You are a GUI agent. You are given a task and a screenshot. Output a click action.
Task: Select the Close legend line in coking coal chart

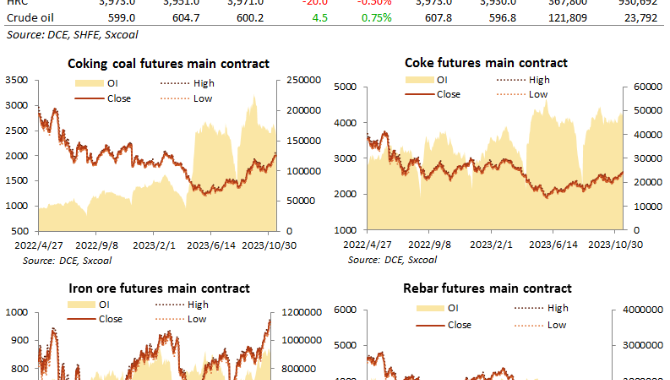point(89,99)
